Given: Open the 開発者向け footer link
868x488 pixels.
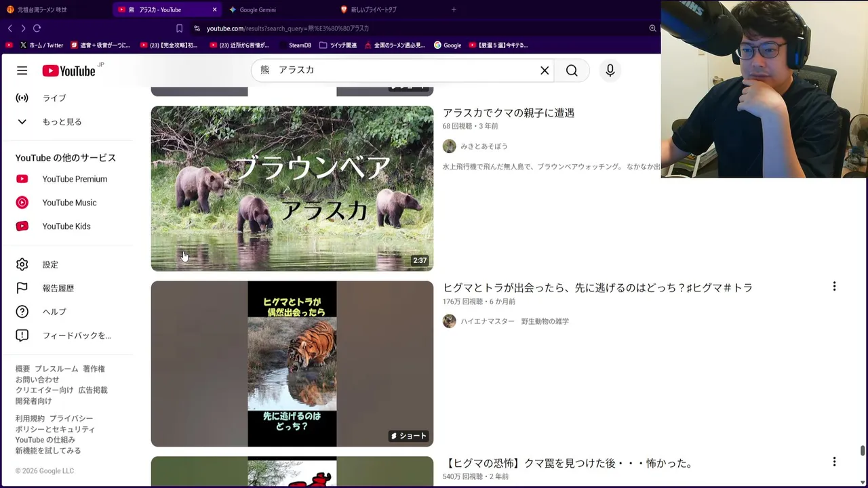Looking at the screenshot, I should (34, 401).
